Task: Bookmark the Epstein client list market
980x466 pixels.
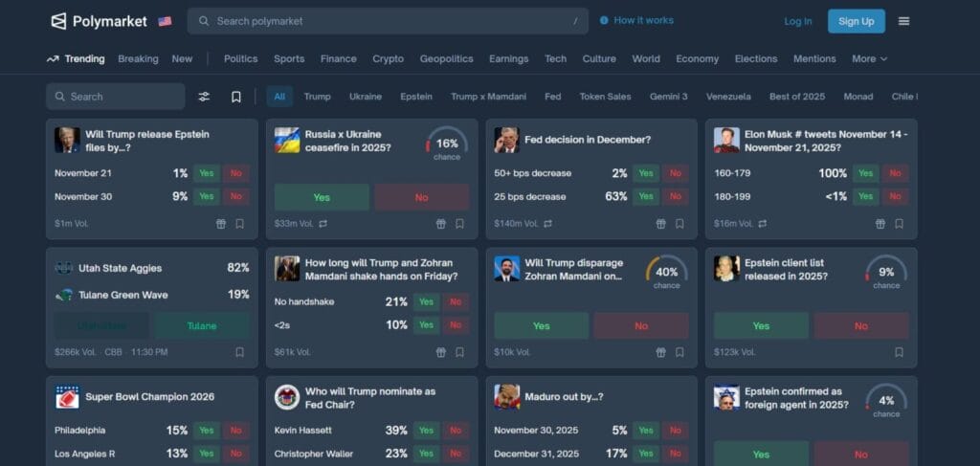Action: click(x=899, y=352)
